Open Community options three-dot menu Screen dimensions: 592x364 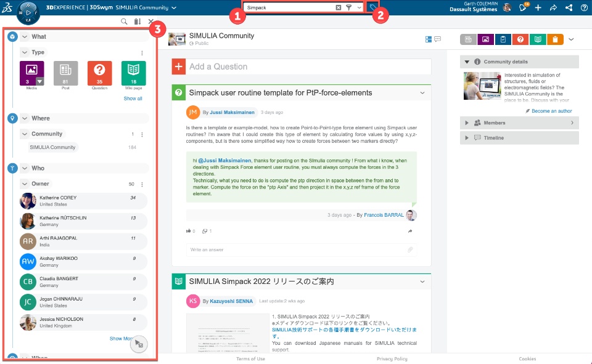(x=142, y=134)
